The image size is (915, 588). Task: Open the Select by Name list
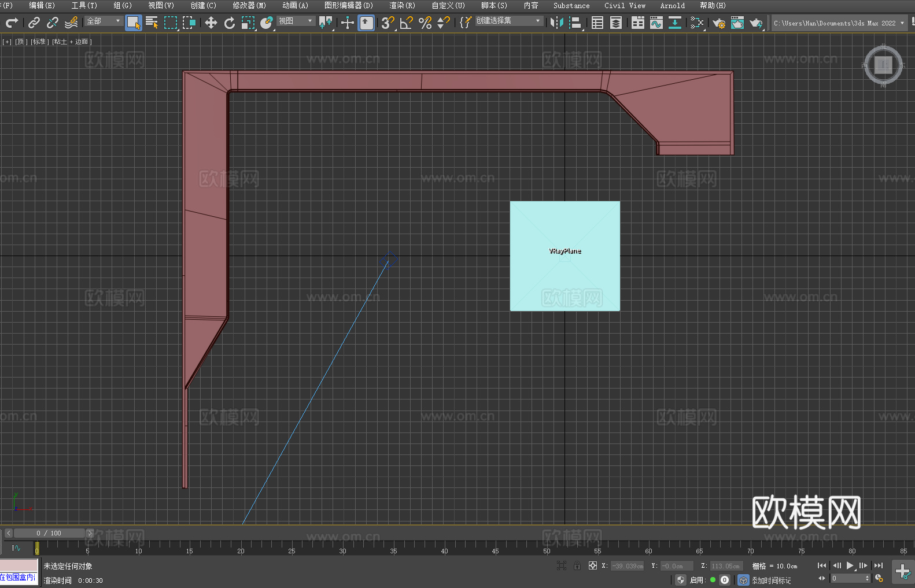point(152,23)
